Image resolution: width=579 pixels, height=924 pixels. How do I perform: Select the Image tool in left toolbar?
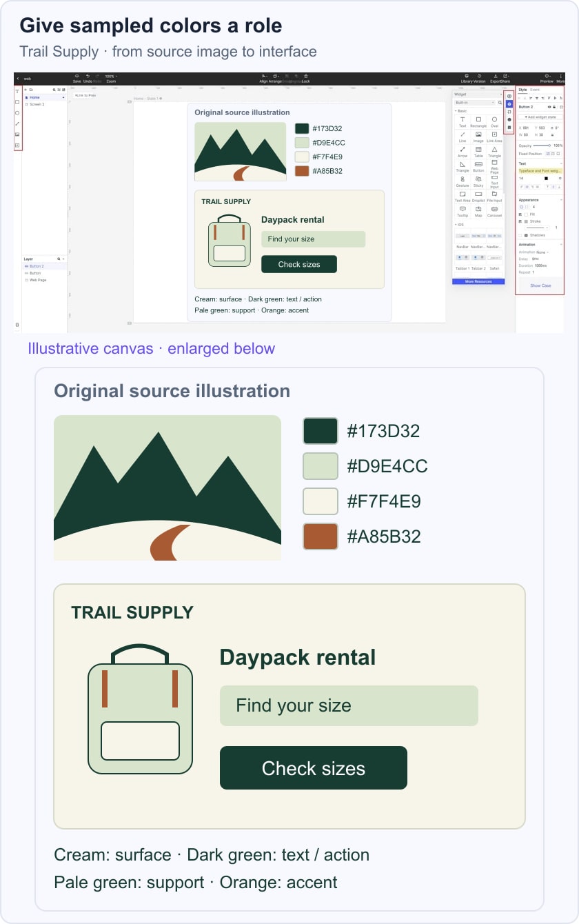(17, 134)
